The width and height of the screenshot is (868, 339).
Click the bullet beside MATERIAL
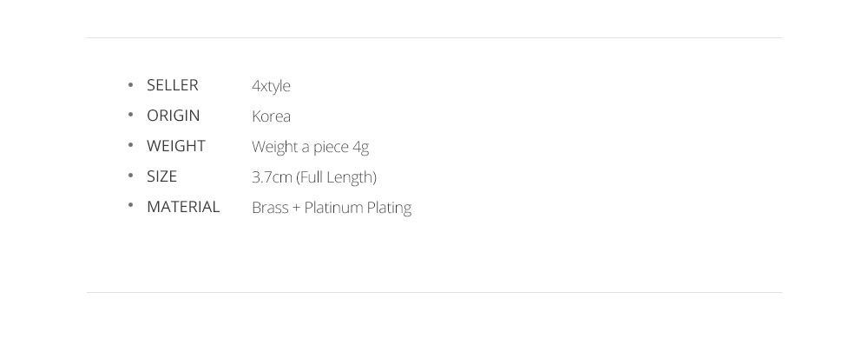pos(131,205)
